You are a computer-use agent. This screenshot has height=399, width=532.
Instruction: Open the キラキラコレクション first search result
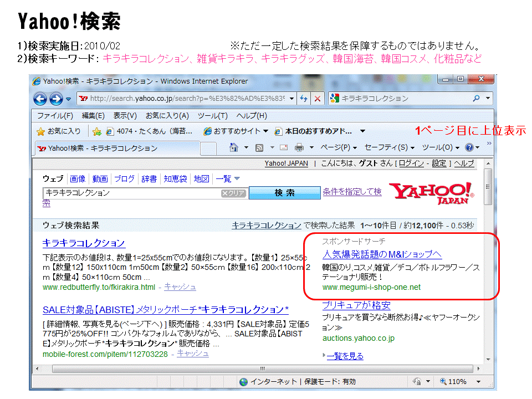pos(84,243)
